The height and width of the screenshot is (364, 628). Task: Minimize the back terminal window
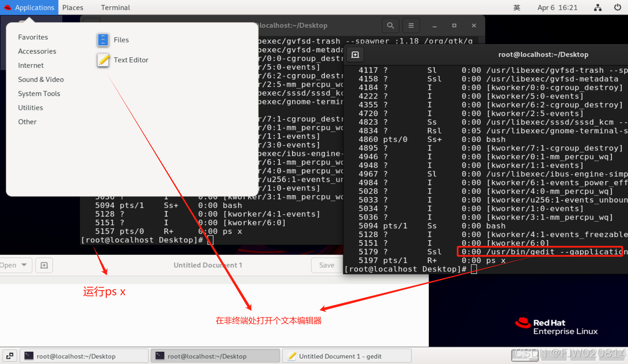(435, 26)
